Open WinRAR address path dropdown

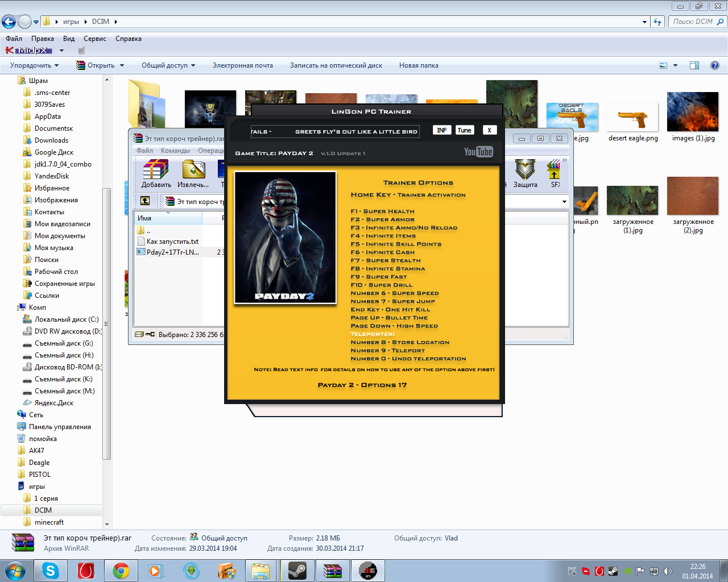pyautogui.click(x=564, y=202)
